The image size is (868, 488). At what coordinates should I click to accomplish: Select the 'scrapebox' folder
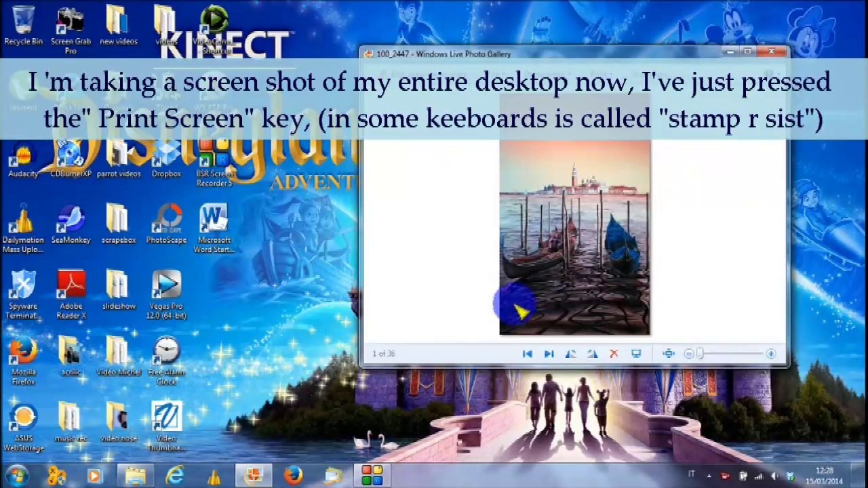(118, 226)
